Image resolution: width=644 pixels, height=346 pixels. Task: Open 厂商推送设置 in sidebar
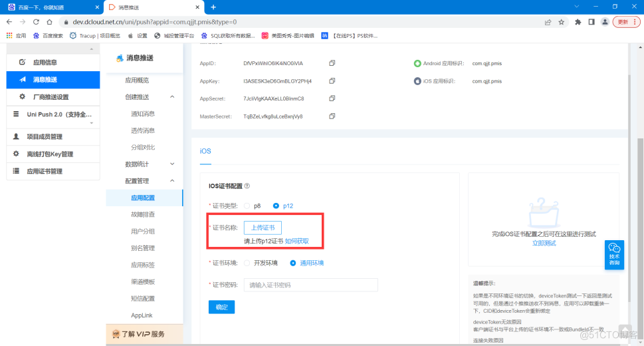53,96
